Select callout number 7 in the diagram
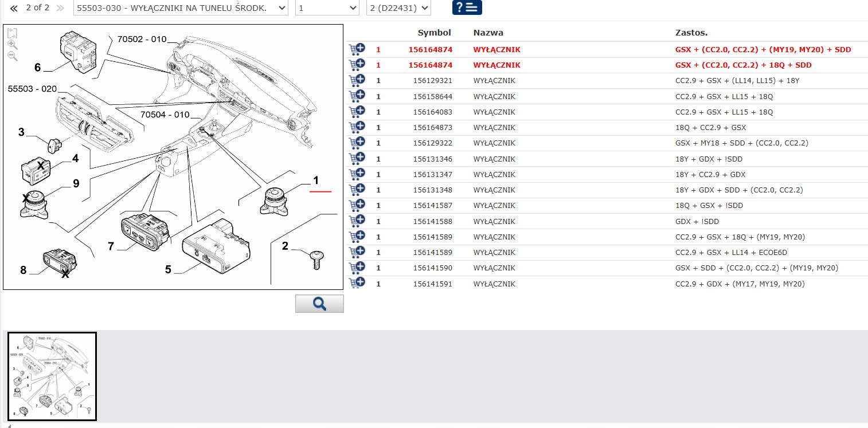Screen dimensions: 868x428 (x=111, y=246)
